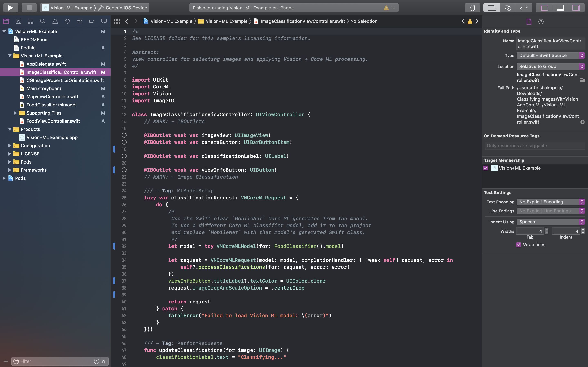Show the Breakpoint navigator
Viewport: 588px width, 367px height.
click(92, 21)
